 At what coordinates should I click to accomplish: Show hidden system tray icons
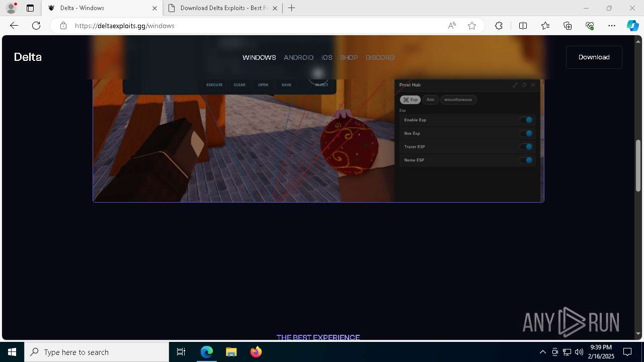tap(542, 352)
